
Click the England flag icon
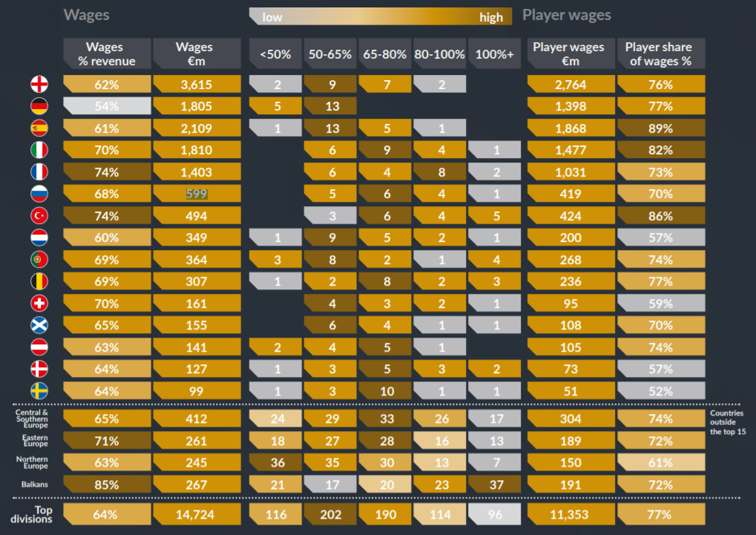(x=39, y=85)
